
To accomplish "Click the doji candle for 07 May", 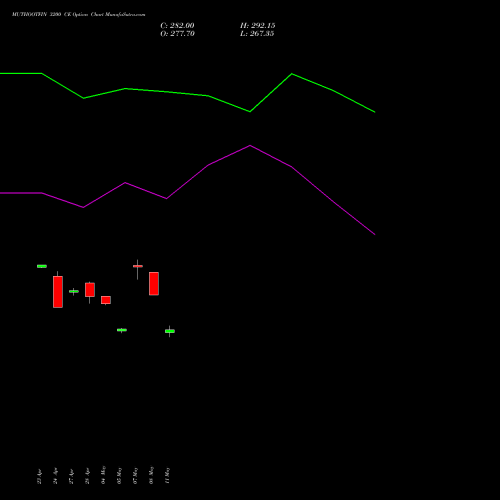I will (138, 266).
